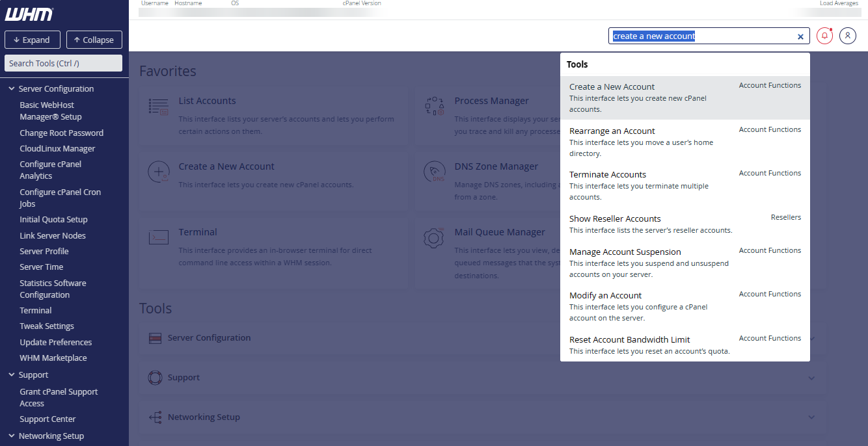Click the WHM logo
Screen dimensions: 868x446
tap(29, 14)
